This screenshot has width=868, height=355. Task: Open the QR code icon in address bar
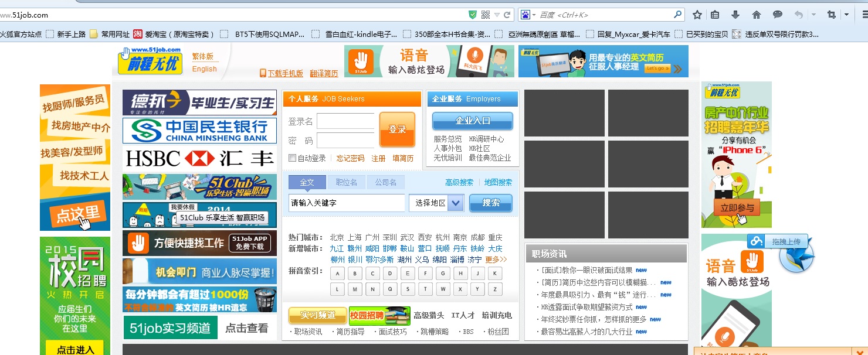pyautogui.click(x=486, y=15)
